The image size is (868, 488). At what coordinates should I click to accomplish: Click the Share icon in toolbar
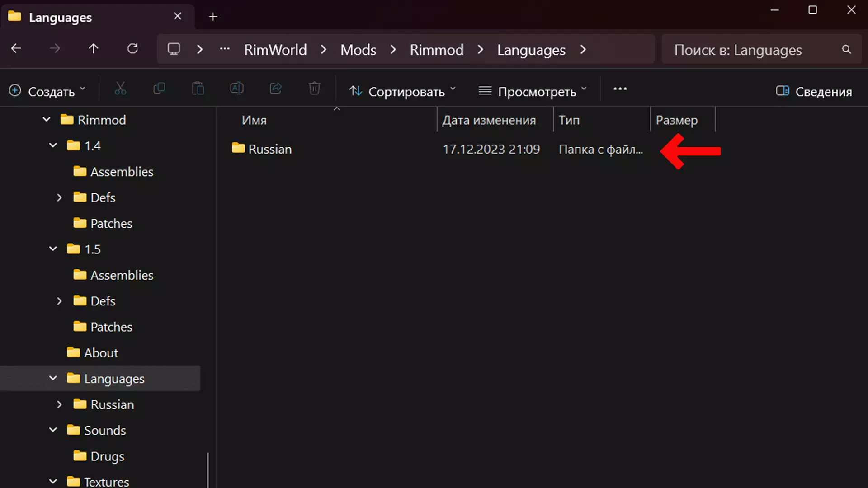click(x=276, y=89)
